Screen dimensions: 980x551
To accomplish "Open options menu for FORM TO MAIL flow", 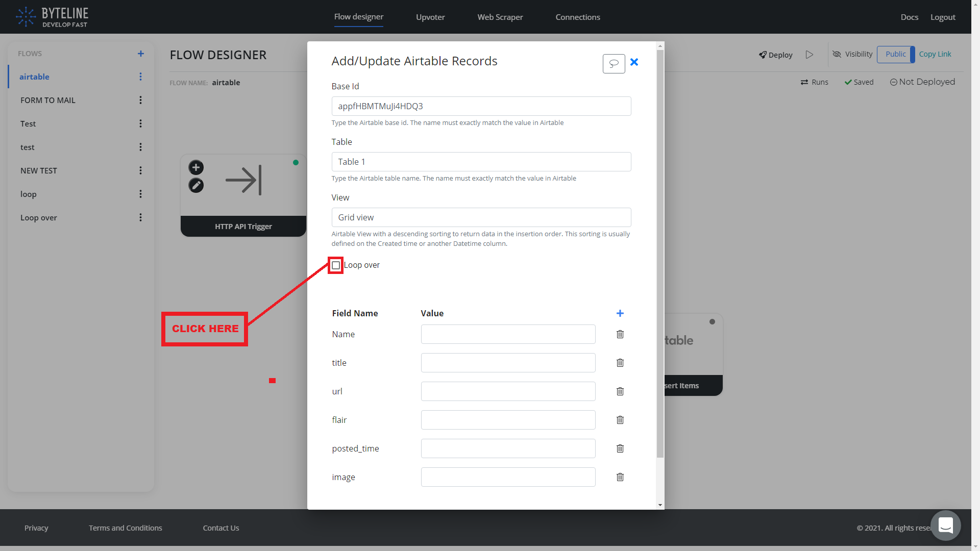I will [x=141, y=100].
